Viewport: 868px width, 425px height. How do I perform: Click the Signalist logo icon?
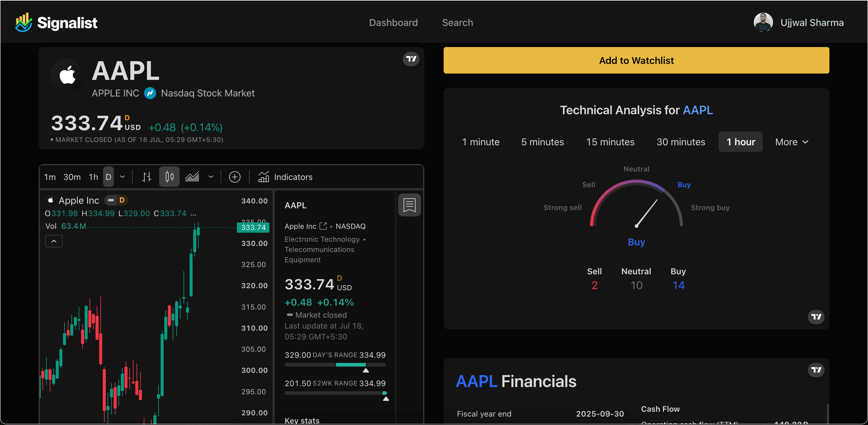click(x=24, y=22)
